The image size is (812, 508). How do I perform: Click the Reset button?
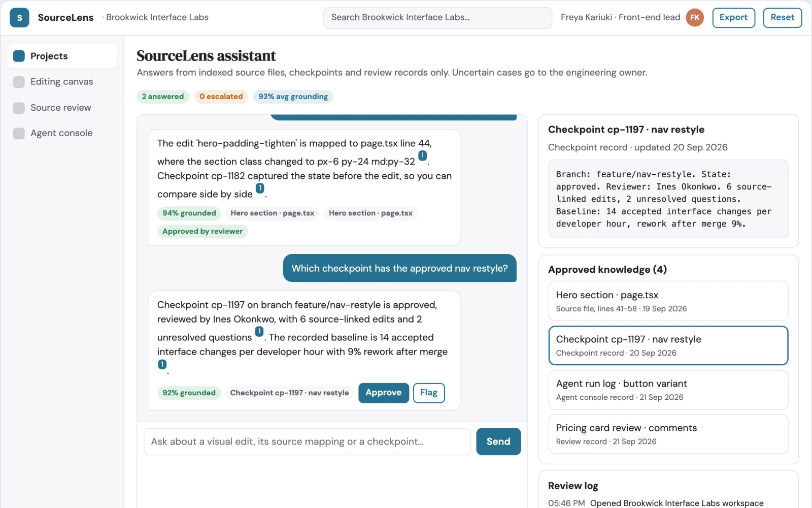(x=782, y=18)
